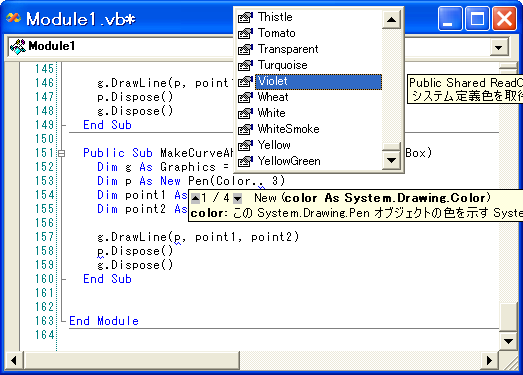The height and width of the screenshot is (375, 523).
Task: Click the icon beside YellowGreen entry
Action: tap(245, 161)
